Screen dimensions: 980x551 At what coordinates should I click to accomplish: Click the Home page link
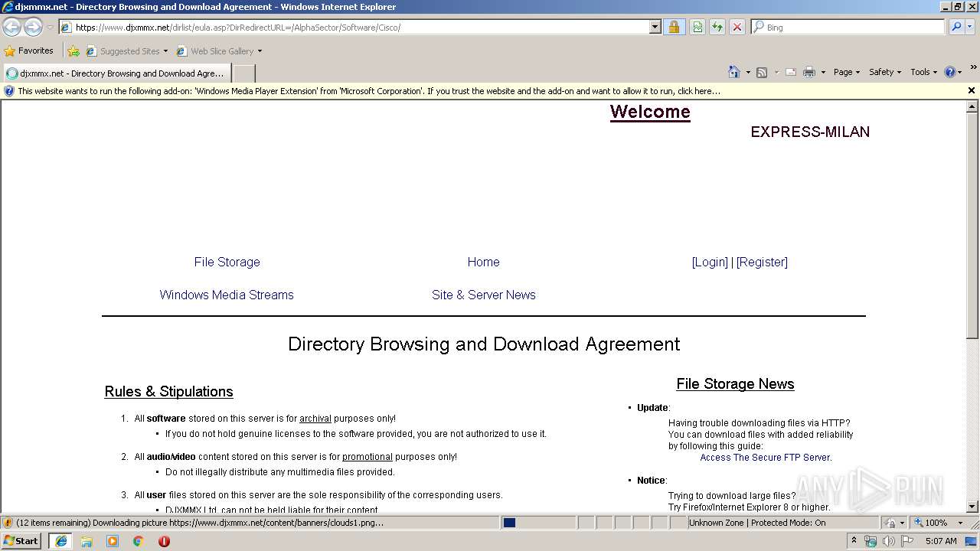tap(483, 262)
